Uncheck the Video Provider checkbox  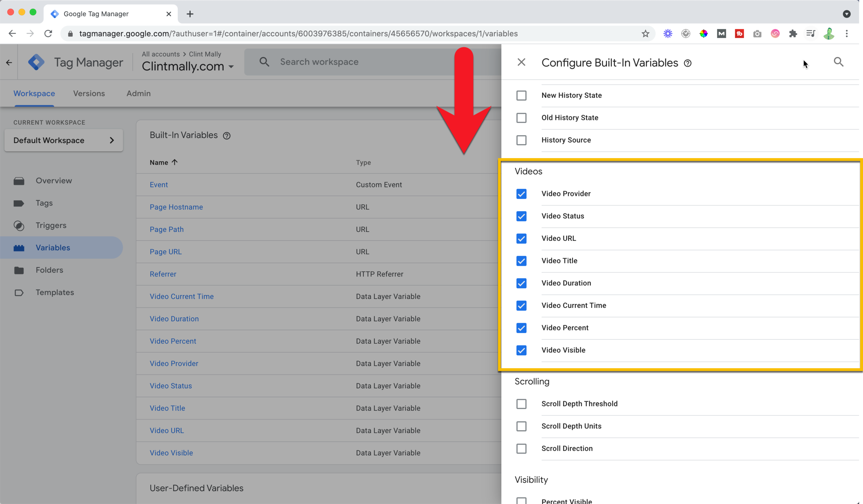[x=521, y=194]
